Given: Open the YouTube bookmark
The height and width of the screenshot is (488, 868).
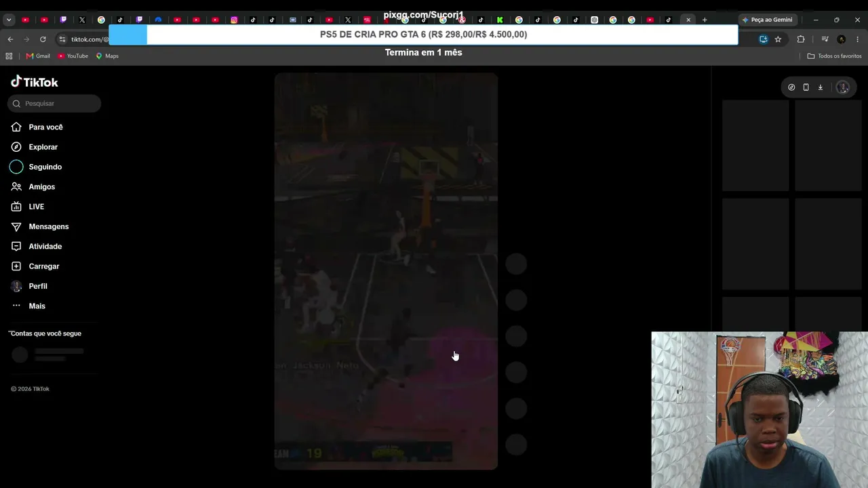Looking at the screenshot, I should coord(73,56).
